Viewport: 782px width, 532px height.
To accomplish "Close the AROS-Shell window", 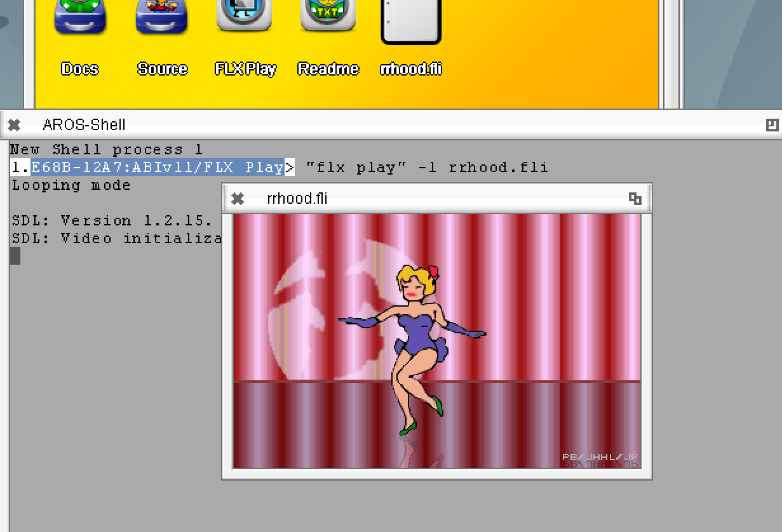I will [14, 125].
